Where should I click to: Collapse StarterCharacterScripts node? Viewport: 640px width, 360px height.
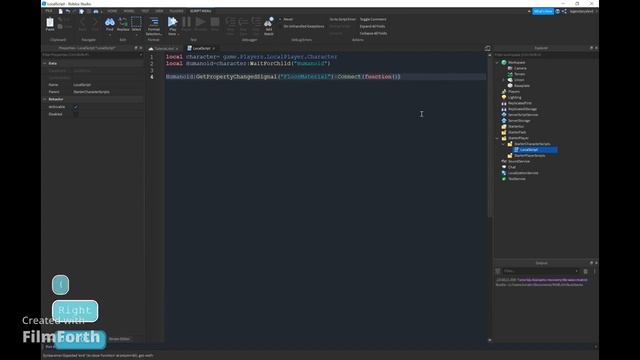pos(503,144)
